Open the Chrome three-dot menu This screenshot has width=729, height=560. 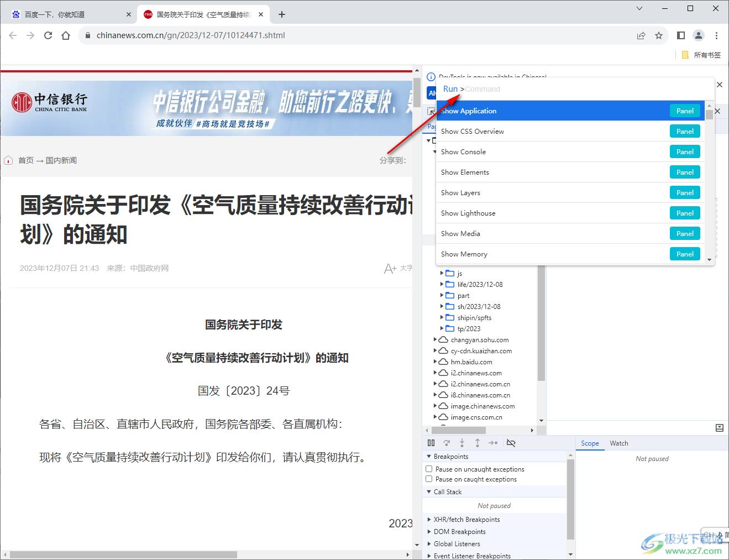coord(716,35)
